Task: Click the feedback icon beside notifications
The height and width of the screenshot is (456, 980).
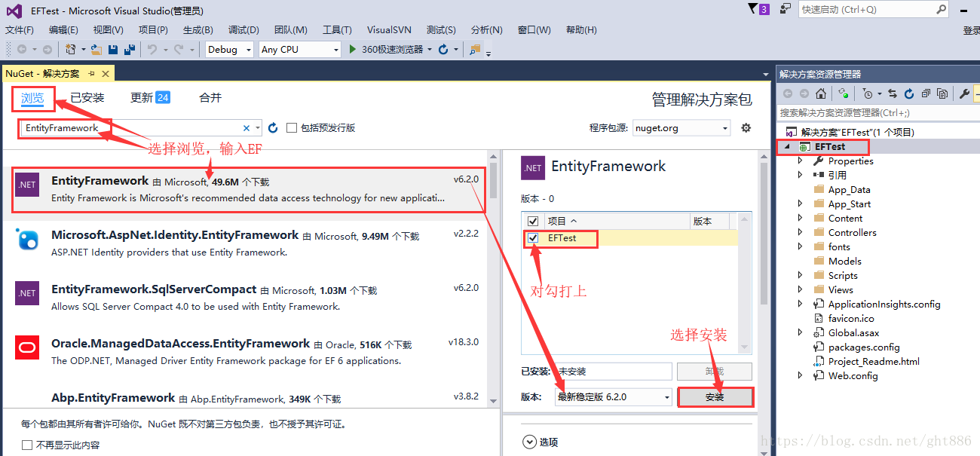Action: pos(786,9)
